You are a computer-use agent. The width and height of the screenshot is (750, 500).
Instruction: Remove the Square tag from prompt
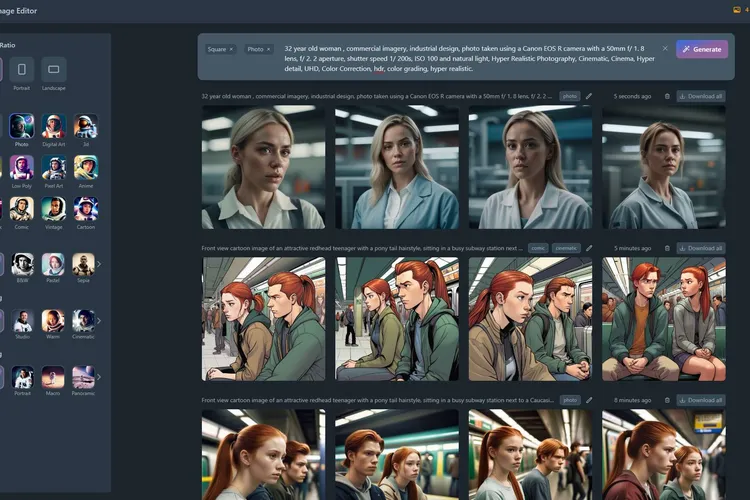tap(231, 49)
